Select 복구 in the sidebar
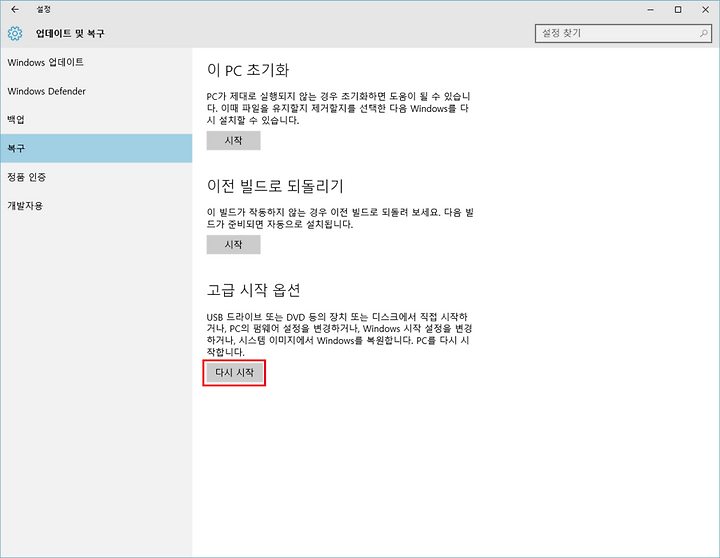The height and width of the screenshot is (558, 720). (x=96, y=148)
